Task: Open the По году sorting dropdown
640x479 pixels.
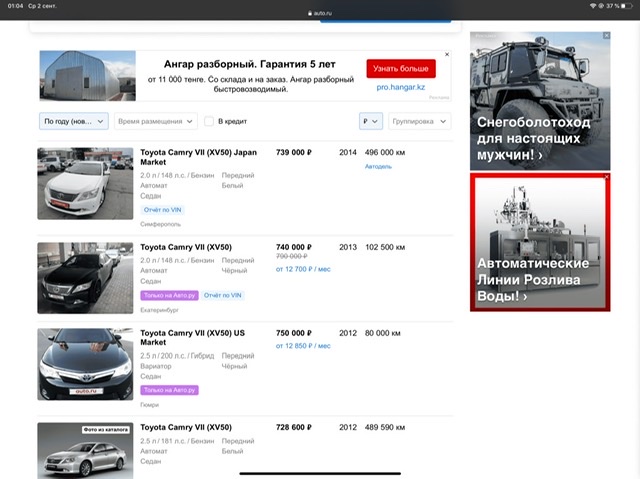Action: [x=74, y=121]
